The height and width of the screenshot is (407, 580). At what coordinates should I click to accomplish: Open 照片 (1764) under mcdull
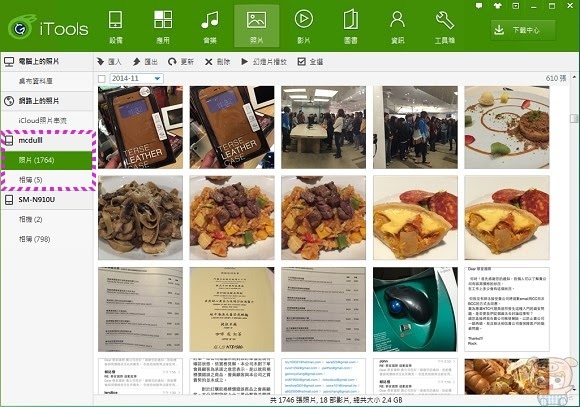(47, 160)
